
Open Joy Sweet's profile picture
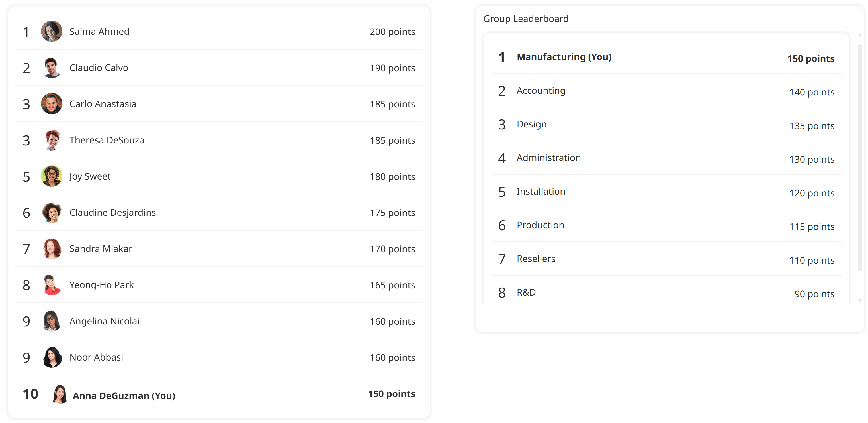pyautogui.click(x=52, y=176)
